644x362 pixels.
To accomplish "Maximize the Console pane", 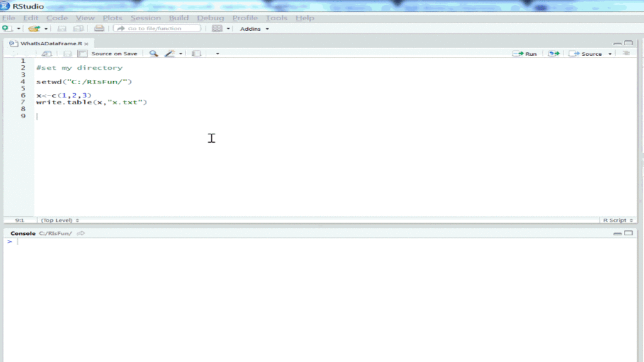I will pyautogui.click(x=628, y=233).
